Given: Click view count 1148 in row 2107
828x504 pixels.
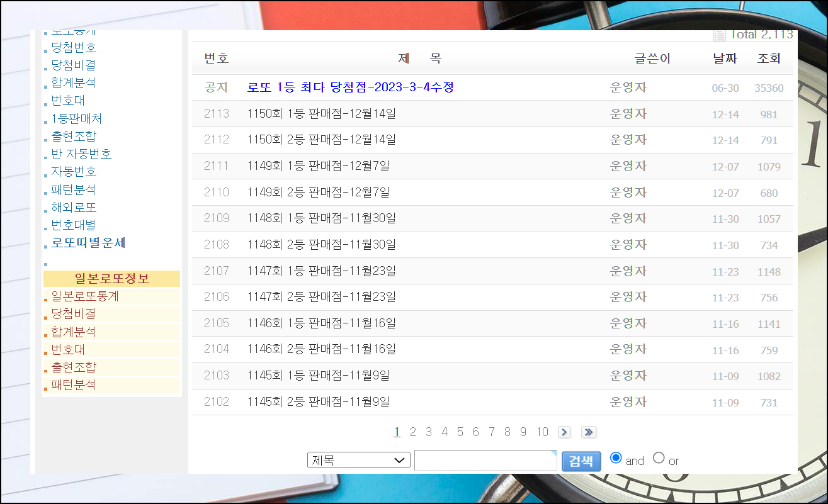Looking at the screenshot, I should tap(769, 272).
